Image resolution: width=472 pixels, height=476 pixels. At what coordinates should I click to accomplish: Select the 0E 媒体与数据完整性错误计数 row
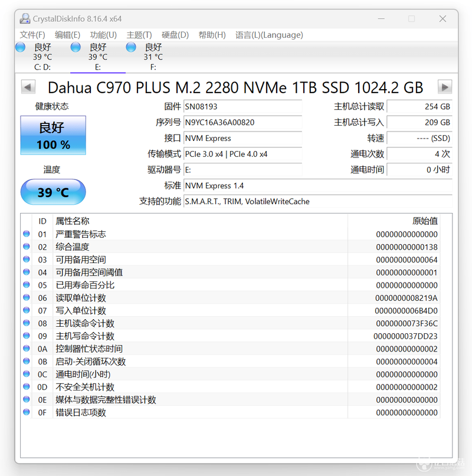pos(231,400)
